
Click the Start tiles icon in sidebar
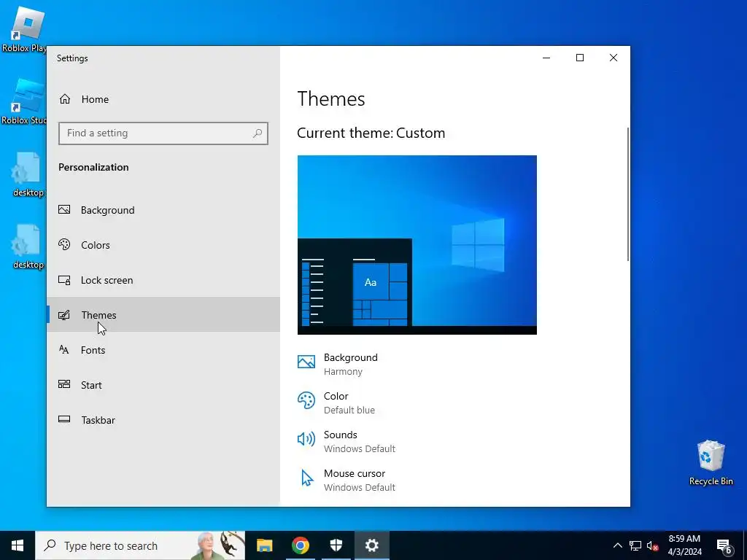click(64, 384)
